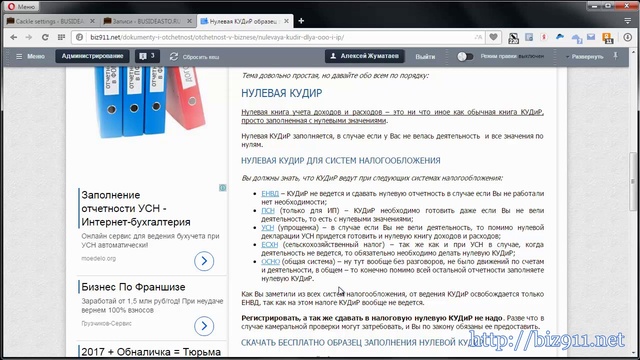The height and width of the screenshot is (360, 640).
Task: Open the cloud extension icon
Action: point(576,38)
